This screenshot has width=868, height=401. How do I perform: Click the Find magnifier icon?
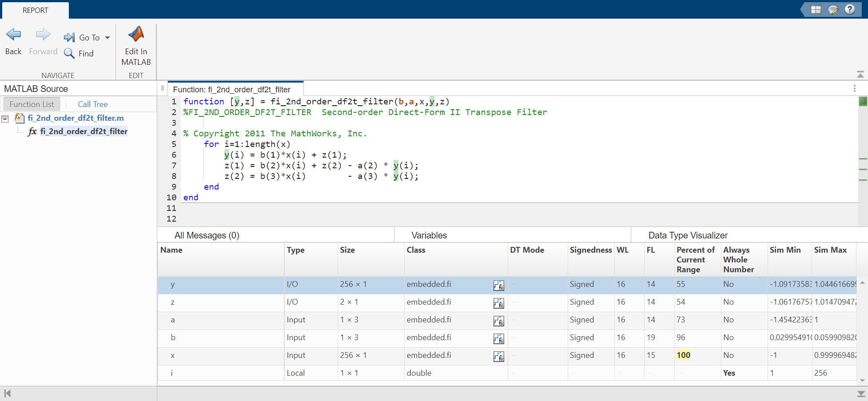pos(69,53)
